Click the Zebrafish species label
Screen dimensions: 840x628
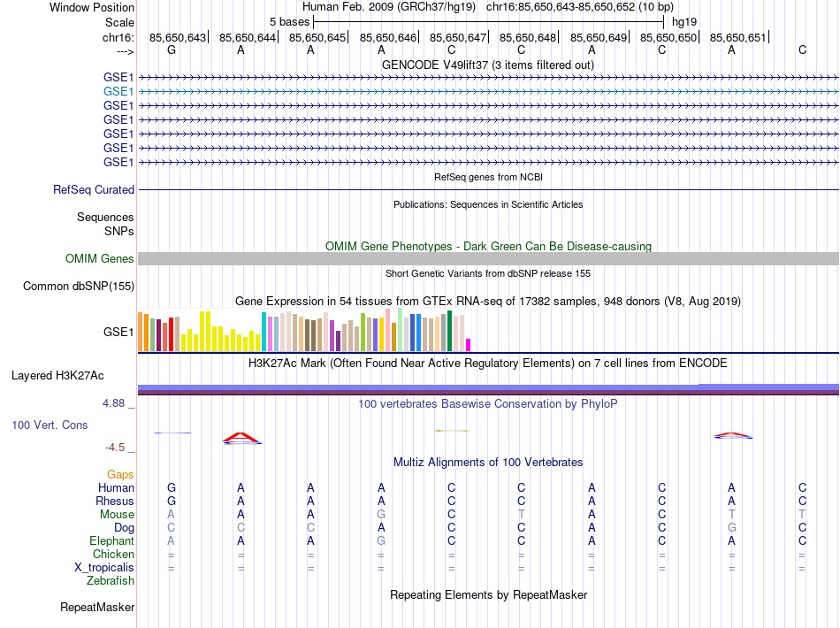[x=111, y=580]
